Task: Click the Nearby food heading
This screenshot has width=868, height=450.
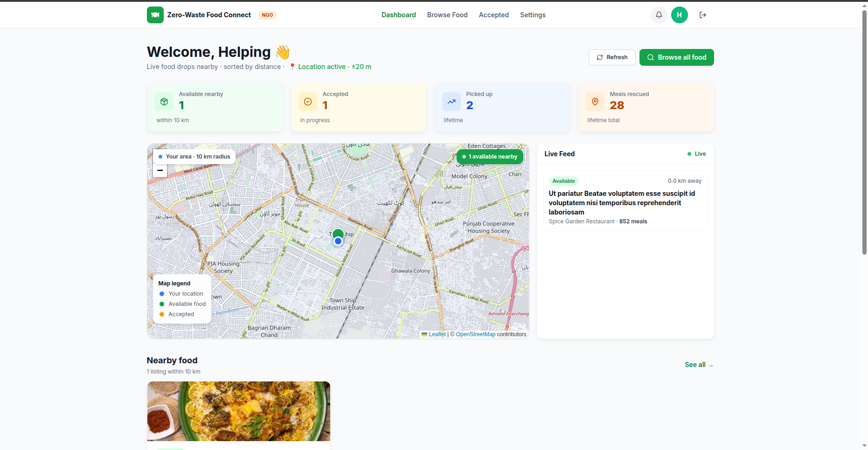Action: [x=172, y=360]
